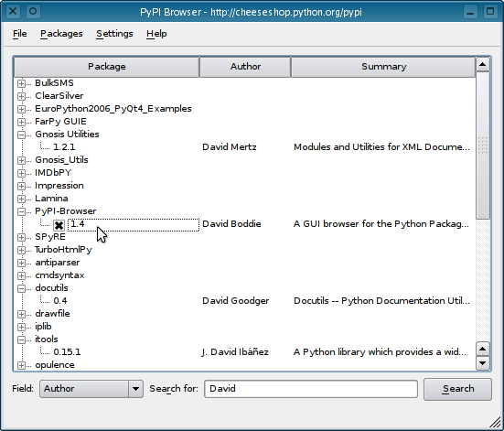504x431 pixels.
Task: Select itools version 0.15.1
Action: pos(67,352)
